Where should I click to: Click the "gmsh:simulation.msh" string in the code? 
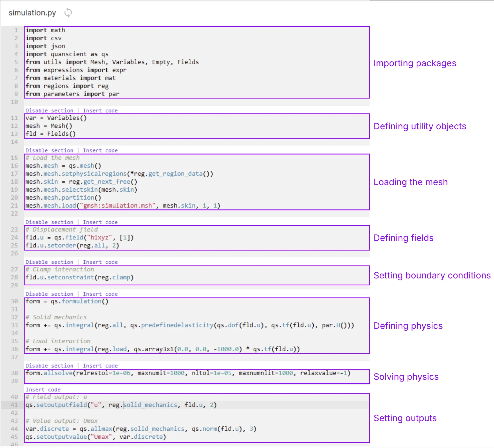point(117,206)
